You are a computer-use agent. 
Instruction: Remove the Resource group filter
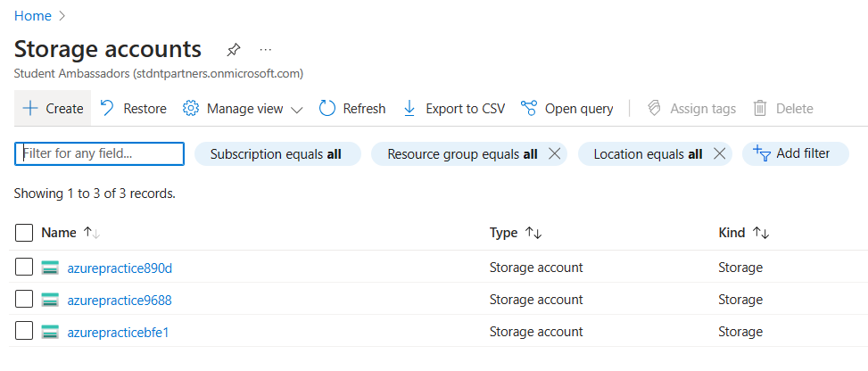pos(554,154)
